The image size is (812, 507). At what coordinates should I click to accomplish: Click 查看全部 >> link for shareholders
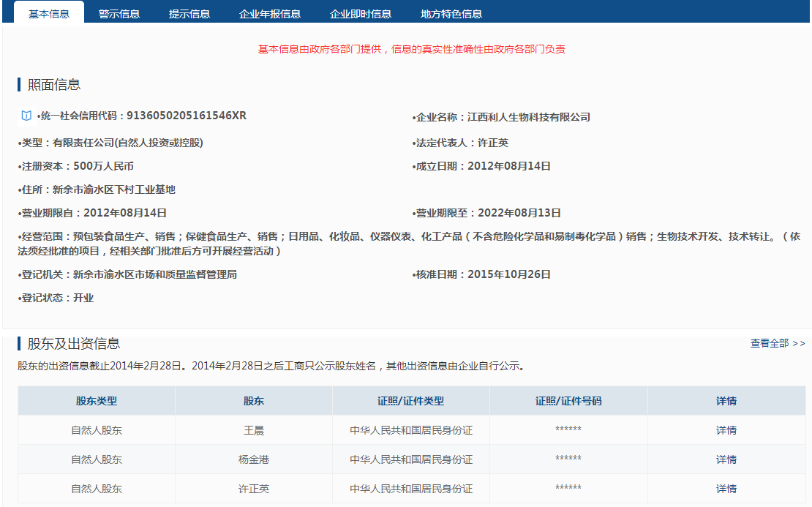[778, 343]
